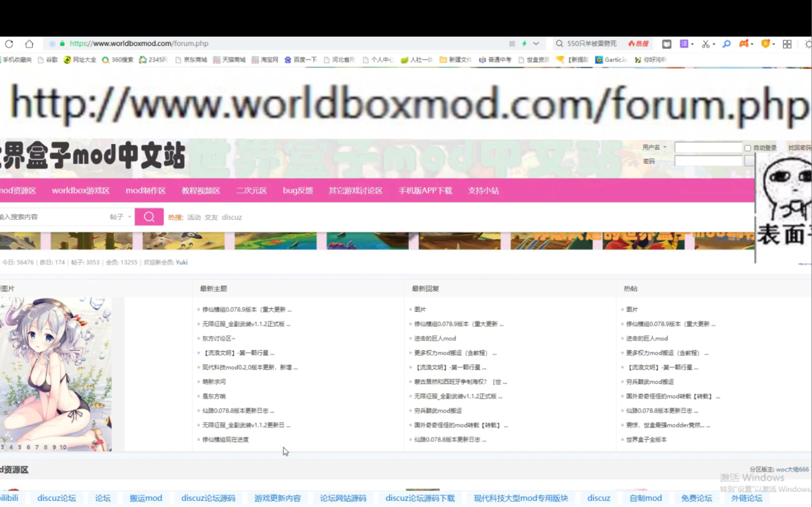This screenshot has height=507, width=812.
Task: Open the yellow shield security icon
Action: pos(766,44)
